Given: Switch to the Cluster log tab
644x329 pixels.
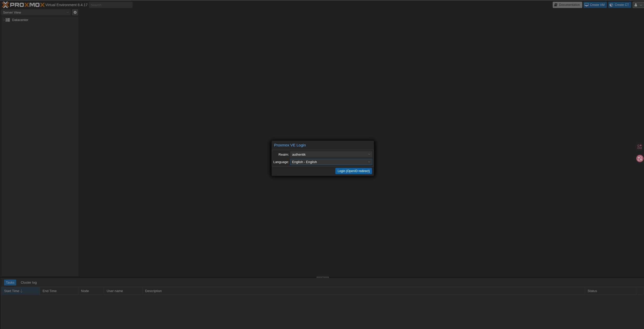Looking at the screenshot, I should tap(29, 283).
